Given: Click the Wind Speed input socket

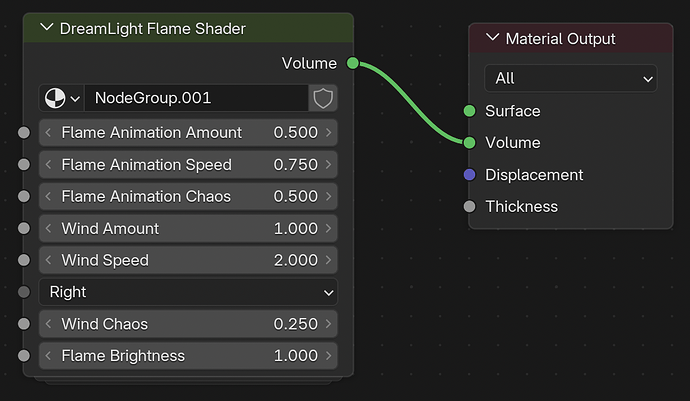Looking at the screenshot, I should 24,260.
